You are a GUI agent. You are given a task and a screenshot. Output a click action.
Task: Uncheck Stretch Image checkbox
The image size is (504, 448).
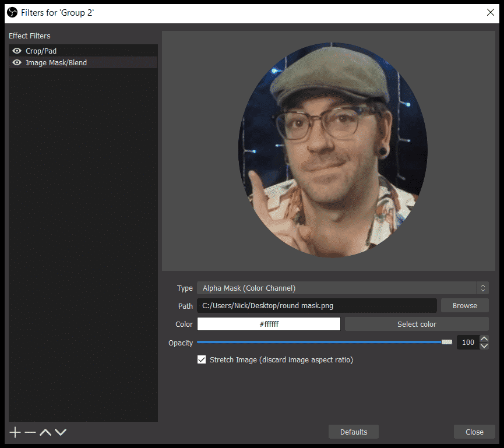(x=202, y=359)
